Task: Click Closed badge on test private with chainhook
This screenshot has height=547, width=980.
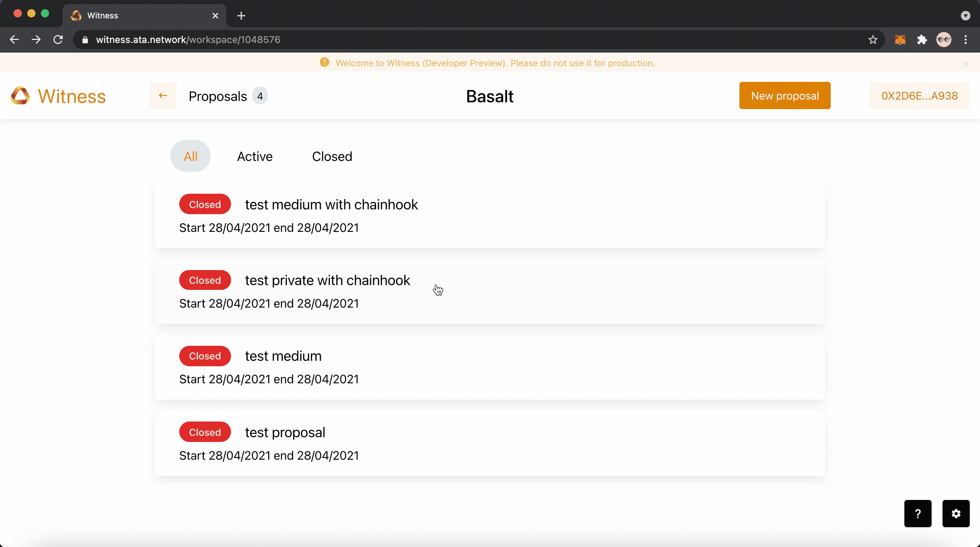Action: coord(205,280)
